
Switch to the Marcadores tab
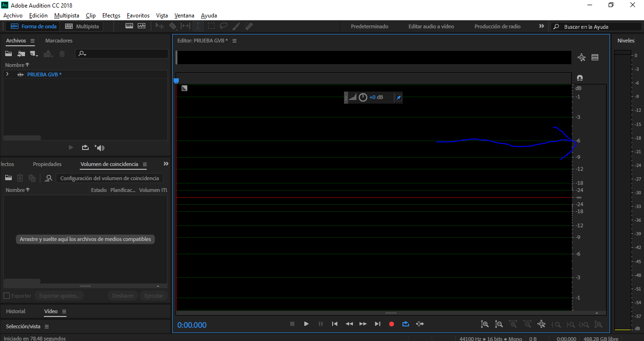[x=59, y=41]
